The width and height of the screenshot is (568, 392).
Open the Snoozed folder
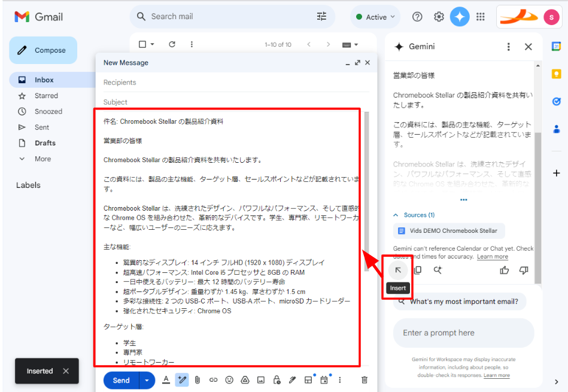tap(48, 111)
